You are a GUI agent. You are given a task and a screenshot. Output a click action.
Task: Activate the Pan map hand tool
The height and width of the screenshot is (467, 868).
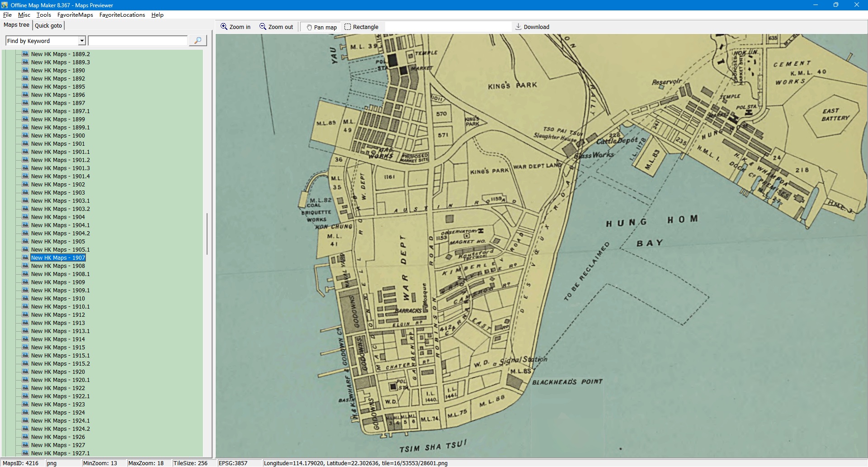(321, 27)
